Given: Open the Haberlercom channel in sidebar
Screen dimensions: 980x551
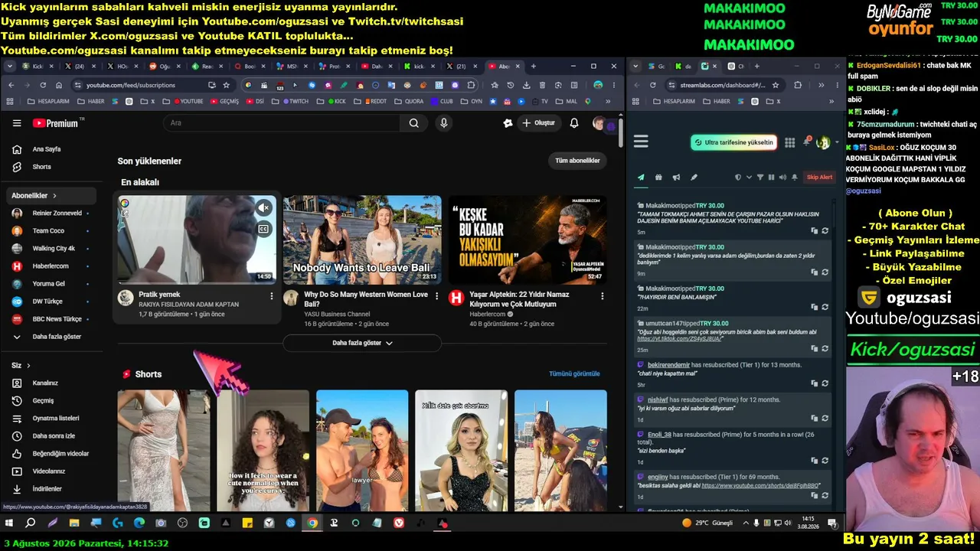Looking at the screenshot, I should click(x=51, y=266).
